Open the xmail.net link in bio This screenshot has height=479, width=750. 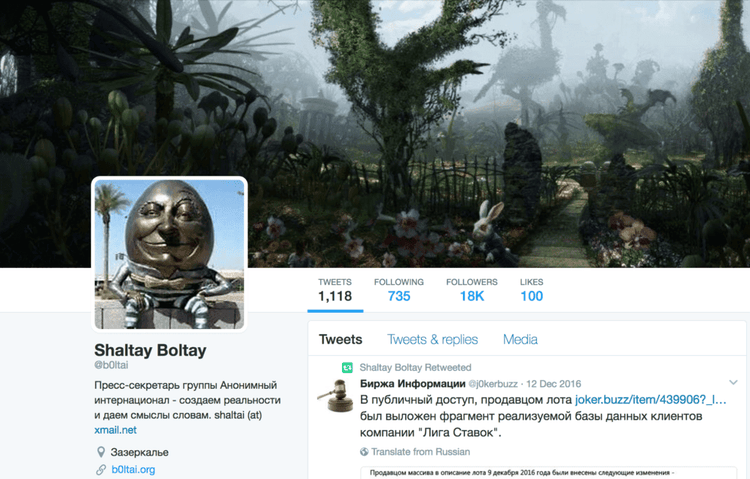(115, 430)
